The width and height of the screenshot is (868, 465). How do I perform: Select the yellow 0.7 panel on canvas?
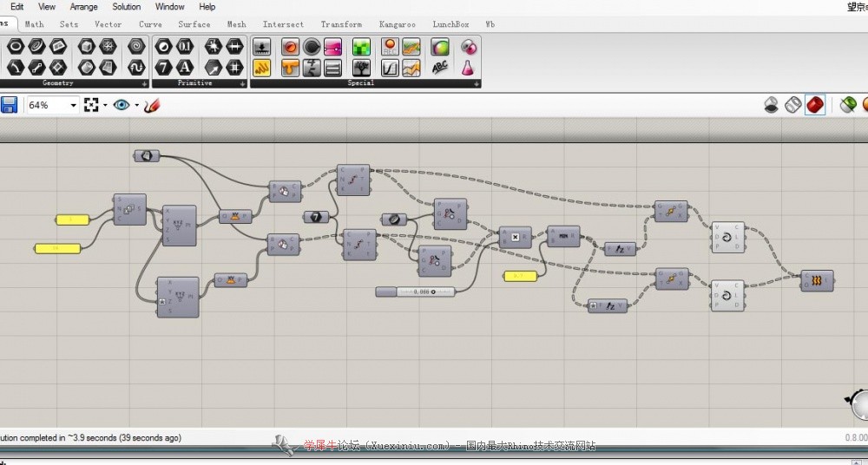520,276
